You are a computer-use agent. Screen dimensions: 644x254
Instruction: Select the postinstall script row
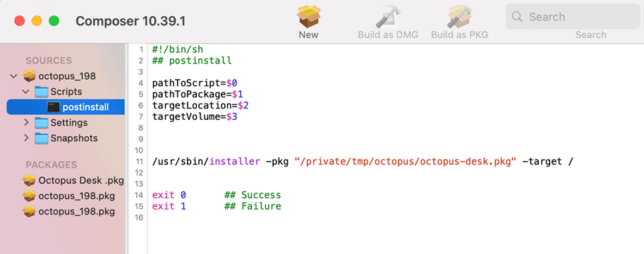[x=66, y=107]
